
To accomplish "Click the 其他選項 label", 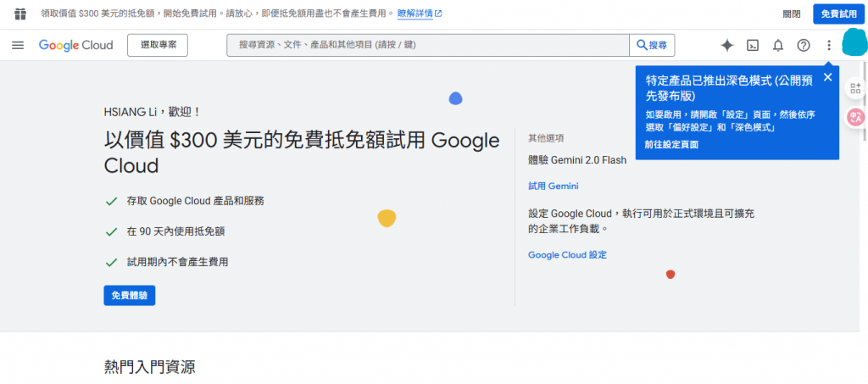I will tap(546, 138).
